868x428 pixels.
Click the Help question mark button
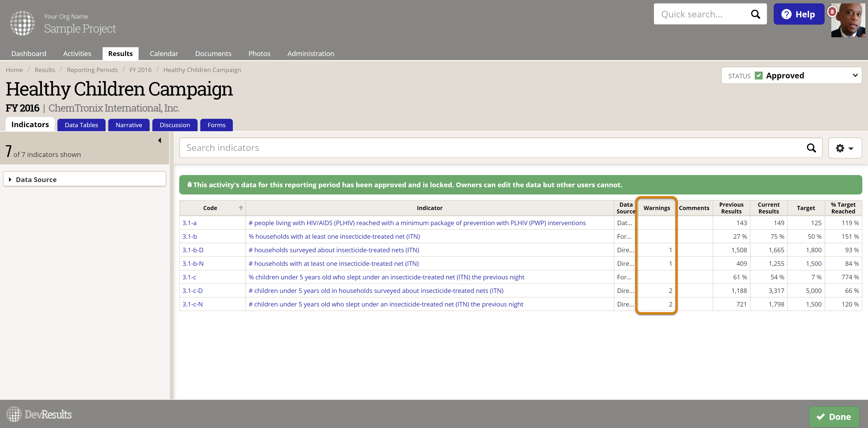798,14
